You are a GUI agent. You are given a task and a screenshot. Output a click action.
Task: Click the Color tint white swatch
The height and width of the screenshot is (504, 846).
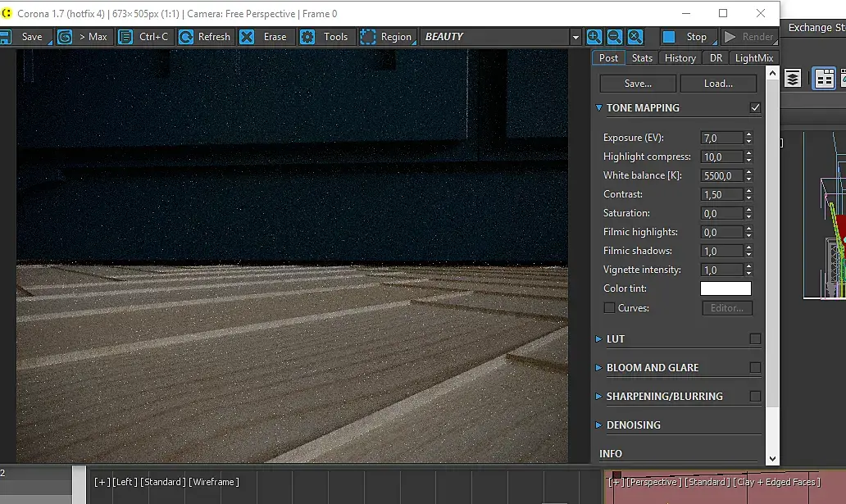tap(725, 288)
